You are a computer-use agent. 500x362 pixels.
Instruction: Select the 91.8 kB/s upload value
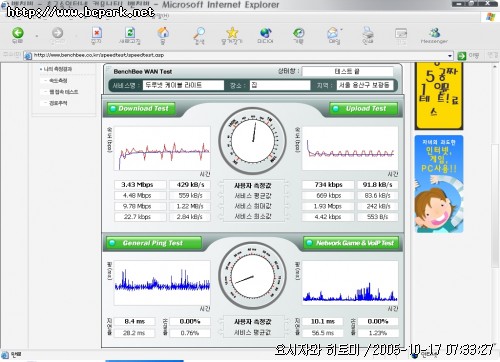(378, 185)
